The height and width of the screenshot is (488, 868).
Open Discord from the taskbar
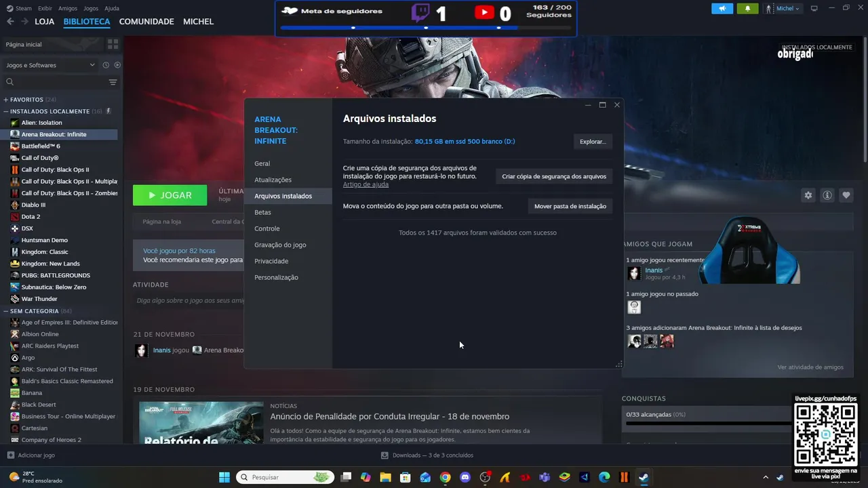(x=465, y=477)
